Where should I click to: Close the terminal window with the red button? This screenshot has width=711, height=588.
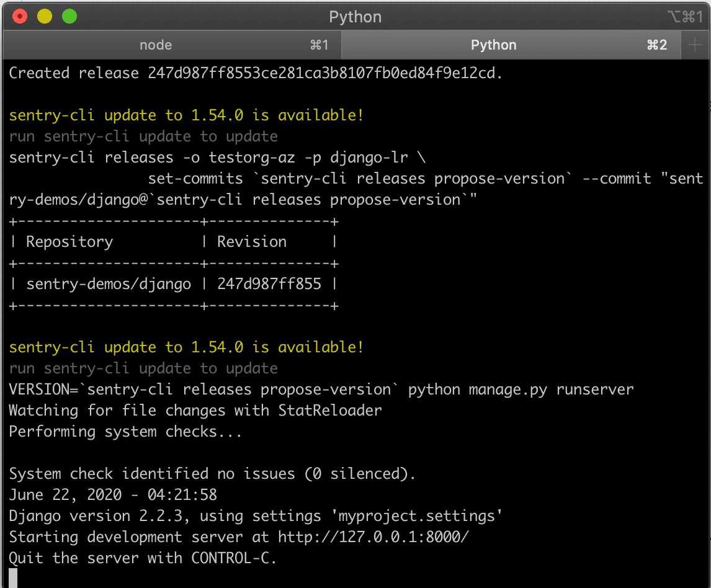(20, 17)
